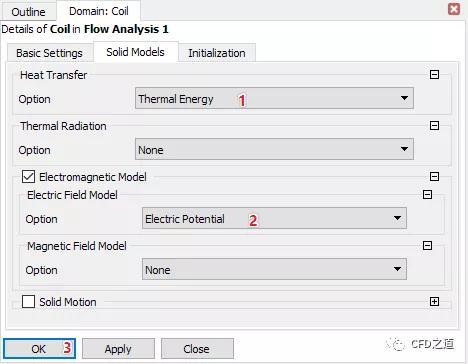
Task: Switch to the Initialization tab
Action: pyautogui.click(x=217, y=53)
